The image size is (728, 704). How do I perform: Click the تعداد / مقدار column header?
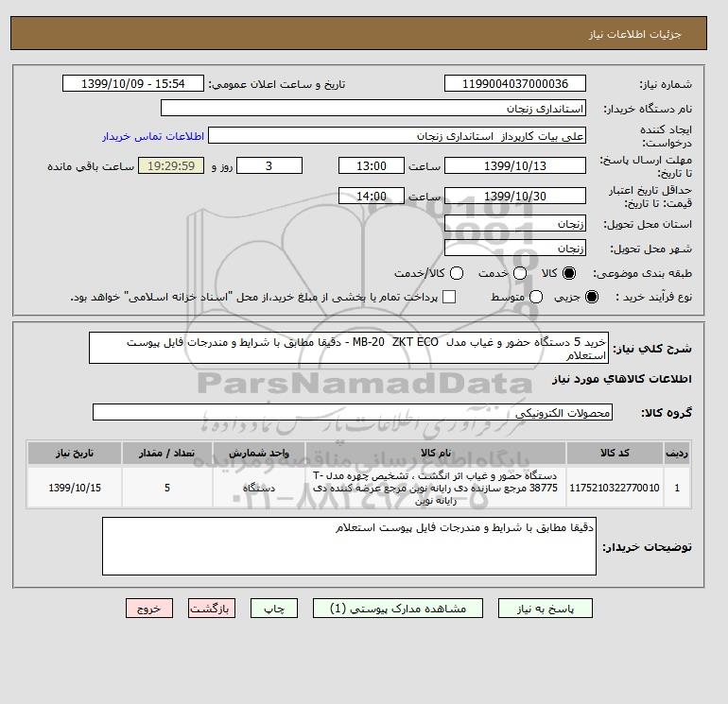(x=167, y=453)
